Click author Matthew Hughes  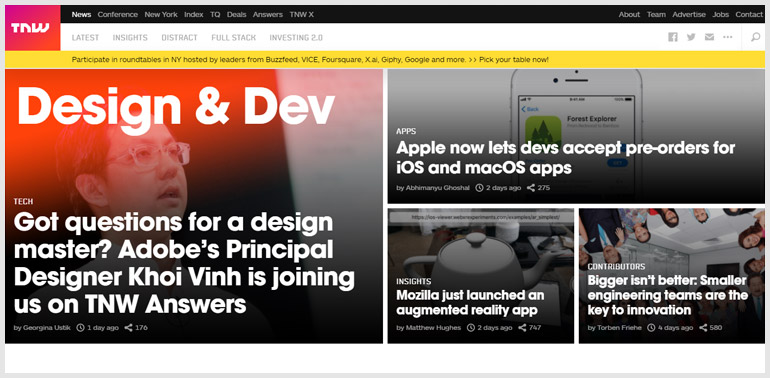[433, 327]
